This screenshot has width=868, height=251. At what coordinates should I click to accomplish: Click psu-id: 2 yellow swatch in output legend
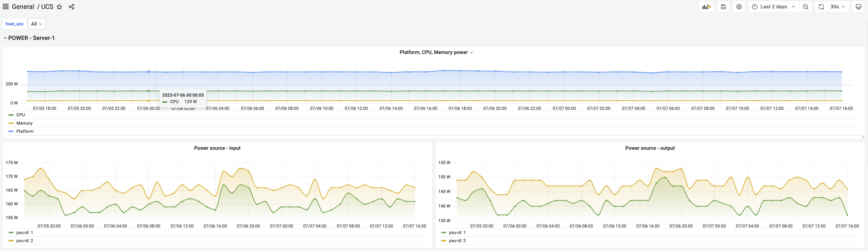(443, 240)
